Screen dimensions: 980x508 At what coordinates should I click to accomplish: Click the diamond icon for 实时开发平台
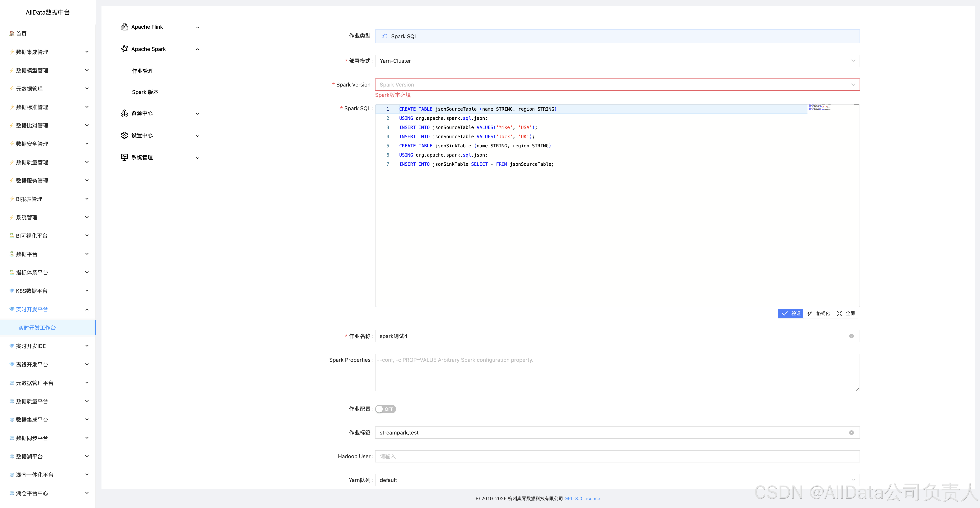click(12, 309)
